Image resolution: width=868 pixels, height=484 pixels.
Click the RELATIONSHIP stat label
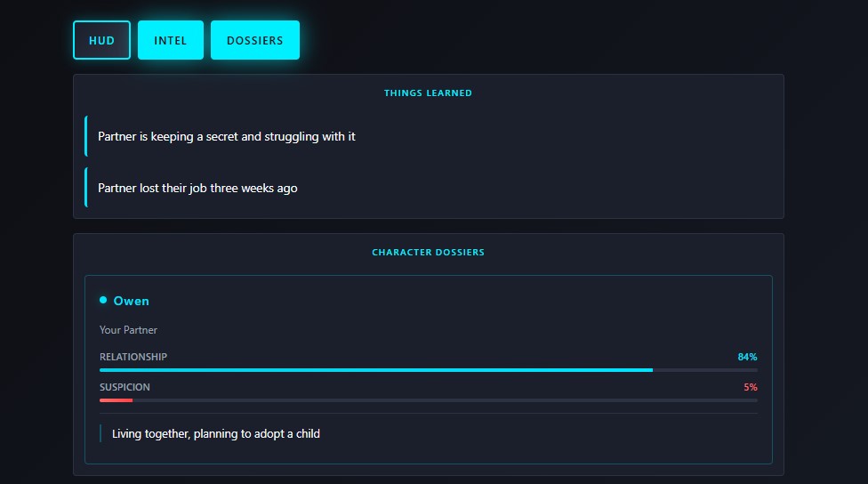point(133,357)
